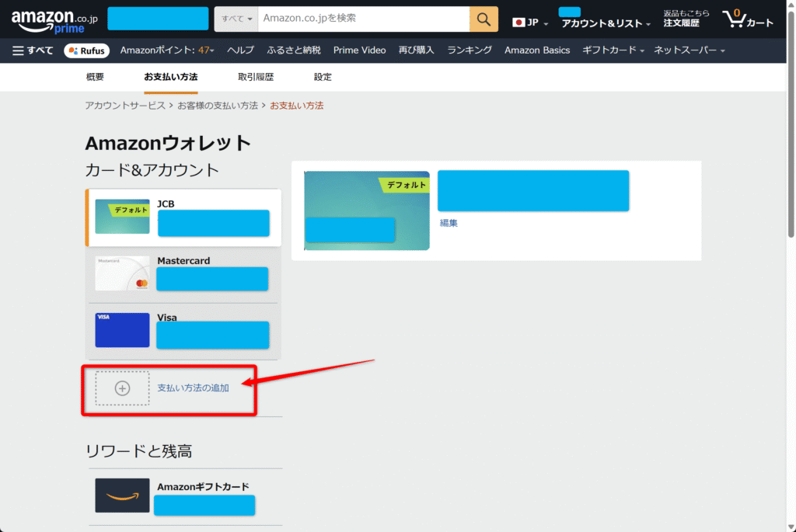This screenshot has width=796, height=532.
Task: Open 再び購入 in the nav bar
Action: (417, 50)
